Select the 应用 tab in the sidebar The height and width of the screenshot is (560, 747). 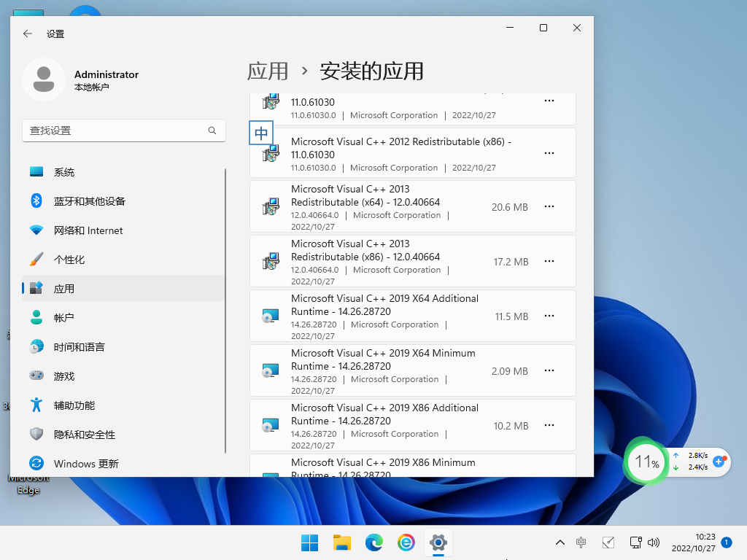[68, 289]
